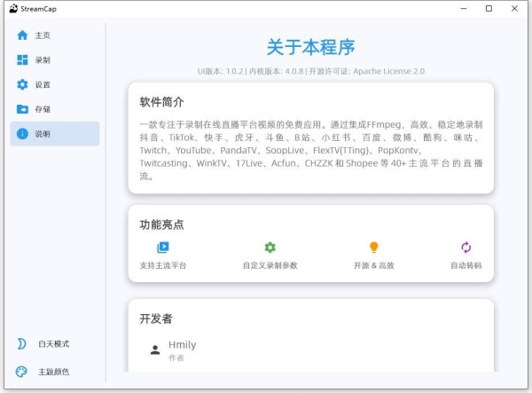Click the 作者 label under Hmily

tap(176, 358)
